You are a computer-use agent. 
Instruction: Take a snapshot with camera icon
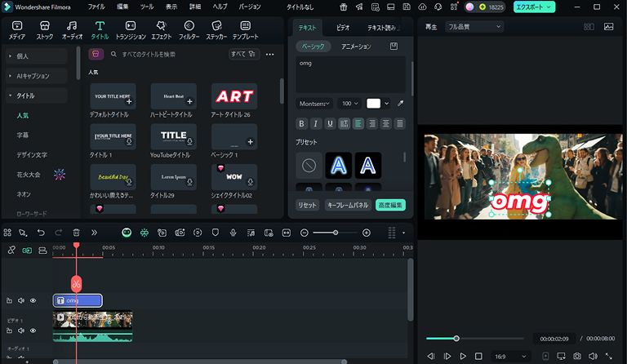pos(577,356)
